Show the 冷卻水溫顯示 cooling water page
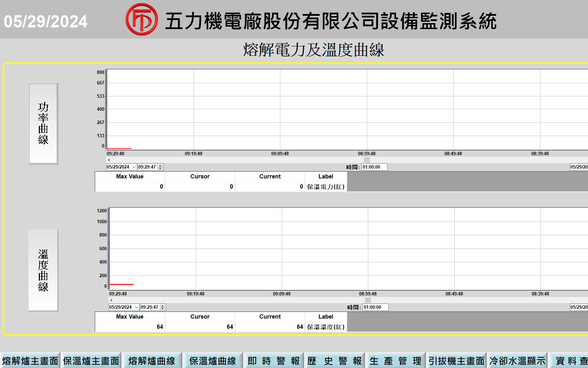Screen dimensions: 588x368 517,361
